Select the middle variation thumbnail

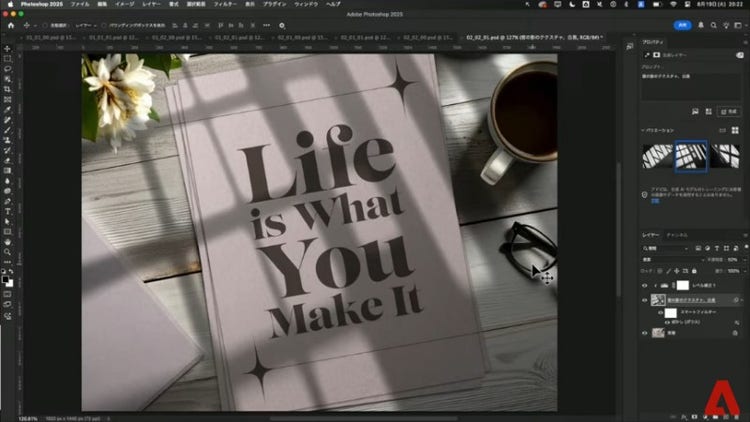tap(690, 155)
